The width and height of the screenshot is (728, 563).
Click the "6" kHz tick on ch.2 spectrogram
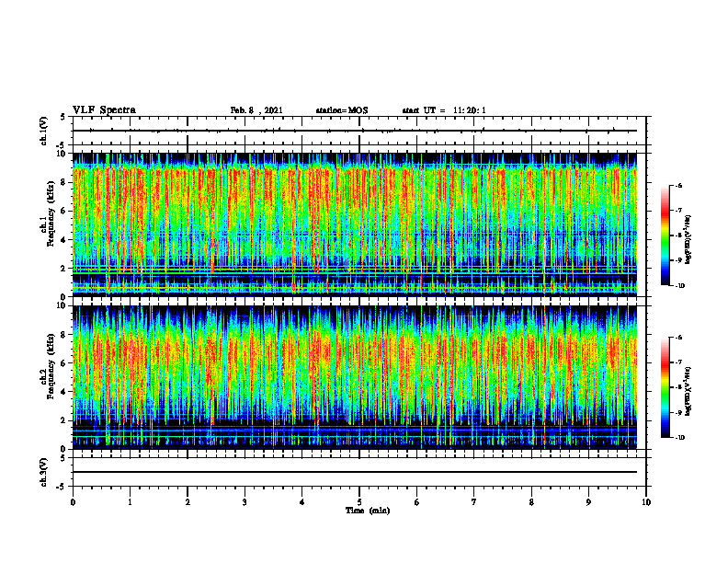(63, 363)
